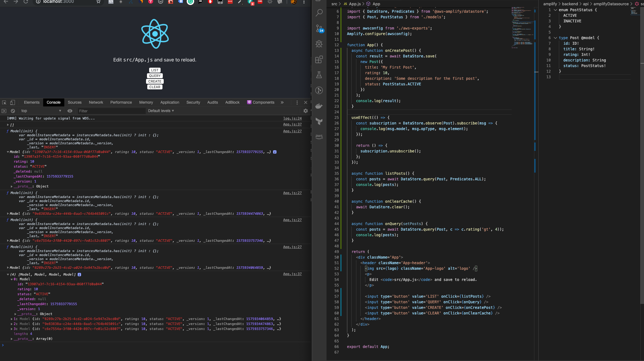Screen dimensions: 644x361
Task: Click in console Filter input
Action: [x=111, y=111]
